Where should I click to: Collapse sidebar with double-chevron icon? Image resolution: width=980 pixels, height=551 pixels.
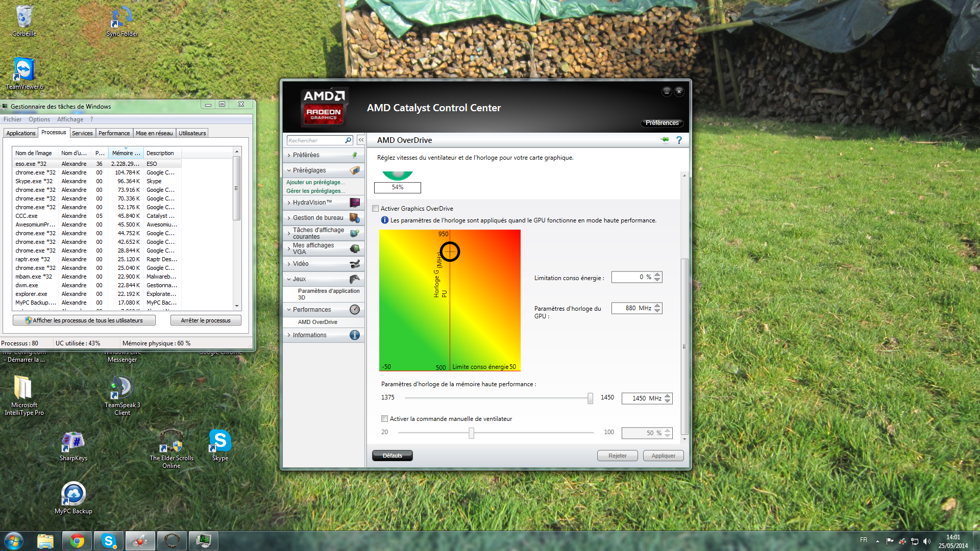tap(361, 140)
